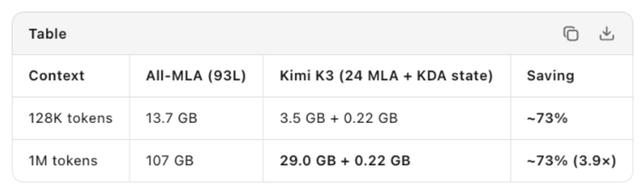The height and width of the screenshot is (191, 644).
Task: Select the 'Context' column header
Action: click(56, 76)
